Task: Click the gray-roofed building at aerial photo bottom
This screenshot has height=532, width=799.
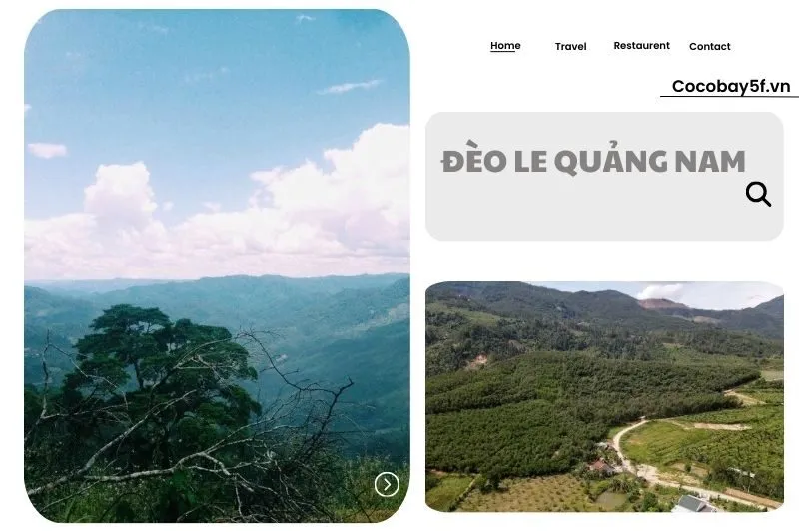Action: coord(695,503)
